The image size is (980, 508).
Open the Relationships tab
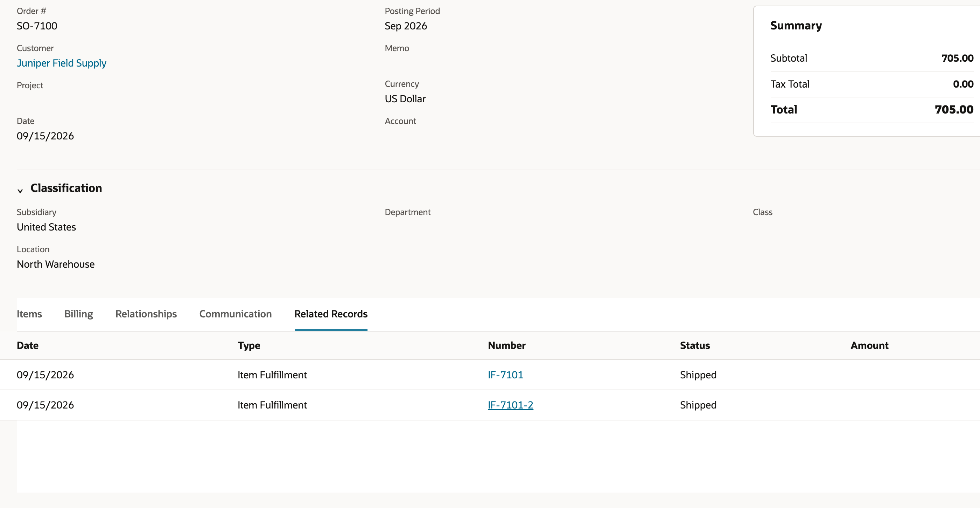146,314
